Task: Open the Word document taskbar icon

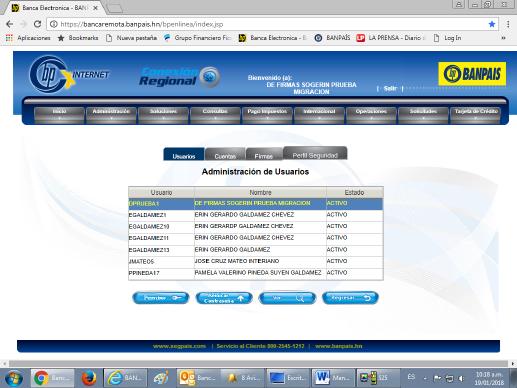Action: [x=333, y=378]
